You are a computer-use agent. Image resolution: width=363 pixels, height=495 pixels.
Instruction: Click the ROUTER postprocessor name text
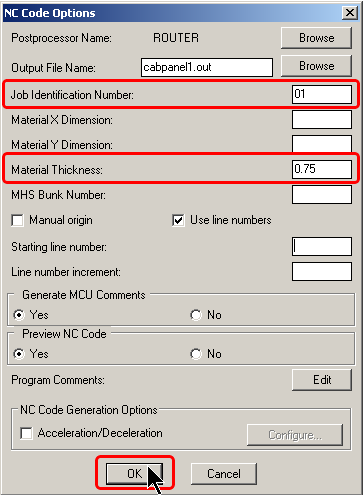pos(176,38)
